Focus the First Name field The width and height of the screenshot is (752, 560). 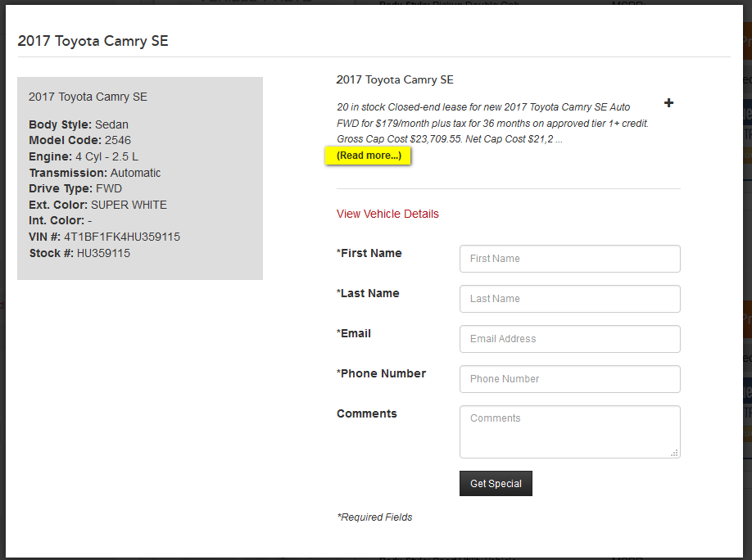pyautogui.click(x=570, y=259)
